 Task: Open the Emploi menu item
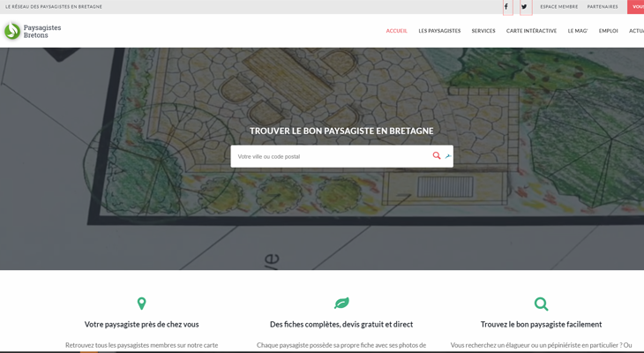tap(608, 31)
